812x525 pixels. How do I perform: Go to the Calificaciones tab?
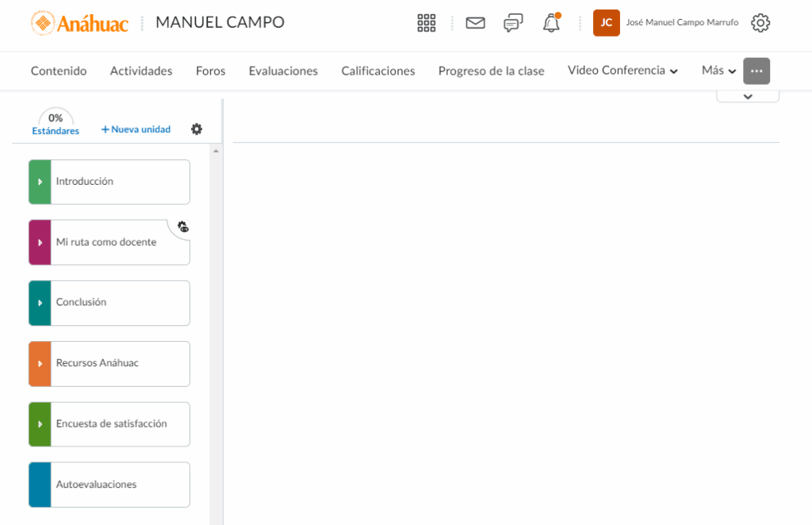click(377, 71)
